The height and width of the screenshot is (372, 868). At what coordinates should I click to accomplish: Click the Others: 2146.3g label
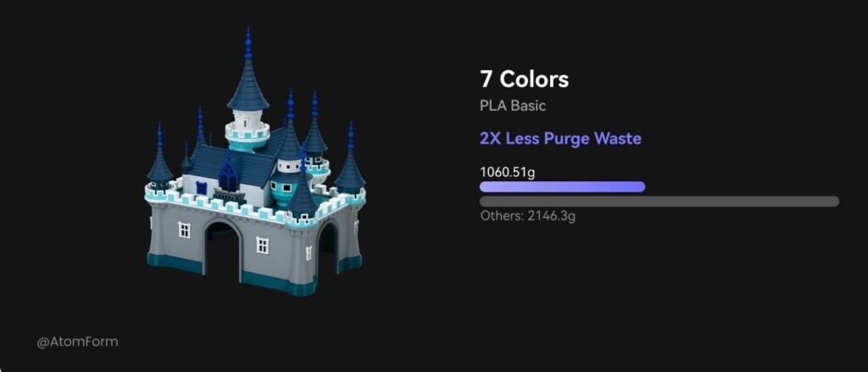(x=527, y=216)
